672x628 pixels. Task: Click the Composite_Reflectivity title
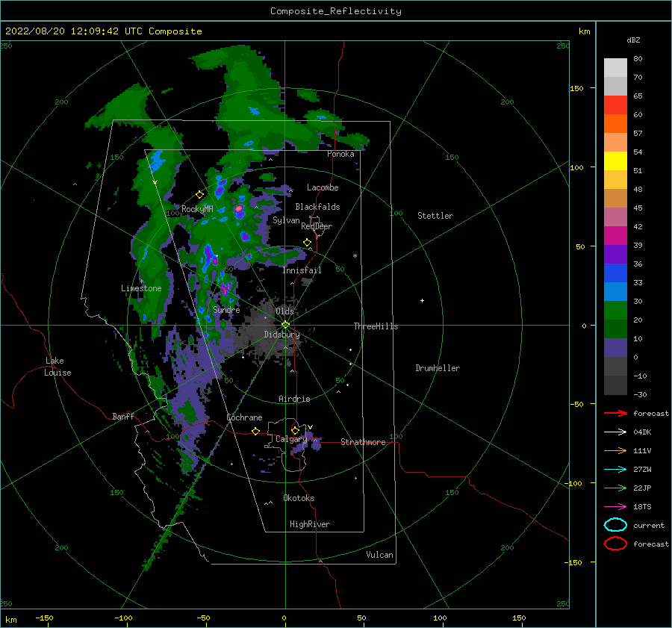(336, 11)
